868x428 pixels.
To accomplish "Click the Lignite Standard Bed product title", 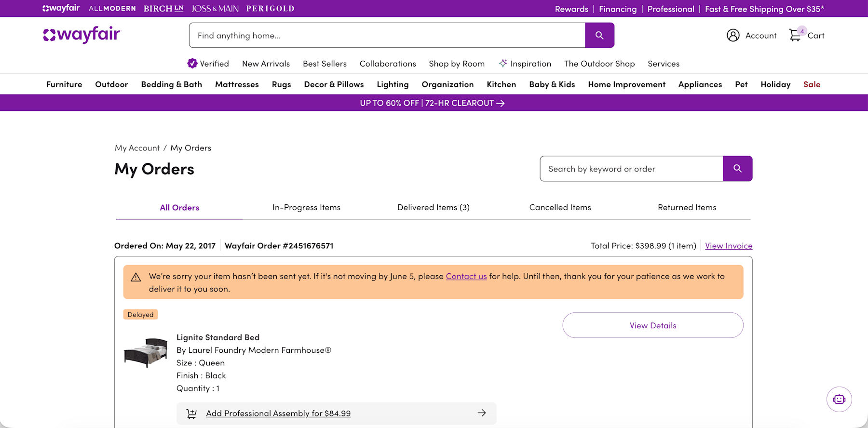I will pos(218,337).
